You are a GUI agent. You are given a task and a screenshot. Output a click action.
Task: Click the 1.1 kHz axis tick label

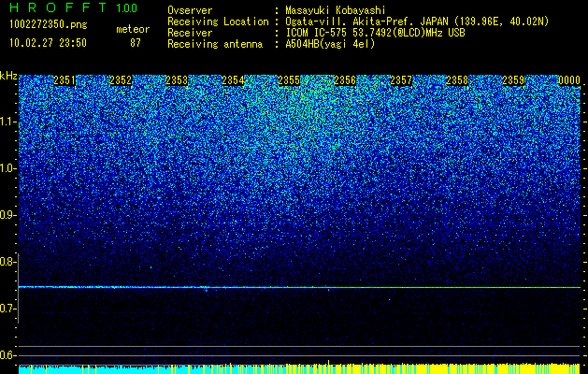(8, 122)
